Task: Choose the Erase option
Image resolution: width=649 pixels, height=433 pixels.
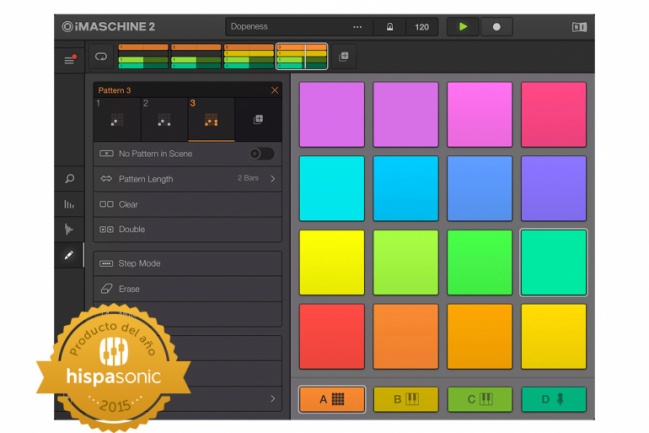Action: coord(187,289)
